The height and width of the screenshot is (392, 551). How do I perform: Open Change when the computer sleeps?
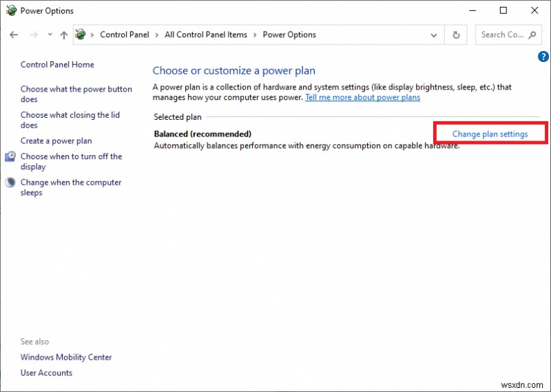[71, 187]
